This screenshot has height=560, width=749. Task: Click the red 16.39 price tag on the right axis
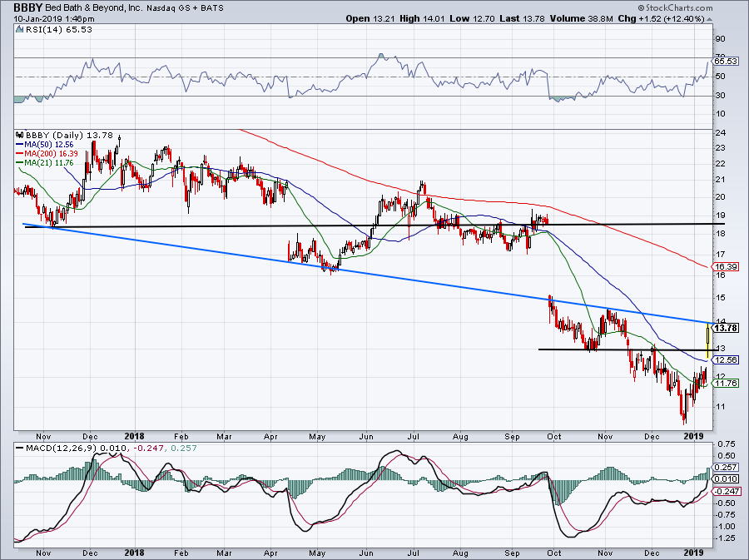click(x=726, y=266)
